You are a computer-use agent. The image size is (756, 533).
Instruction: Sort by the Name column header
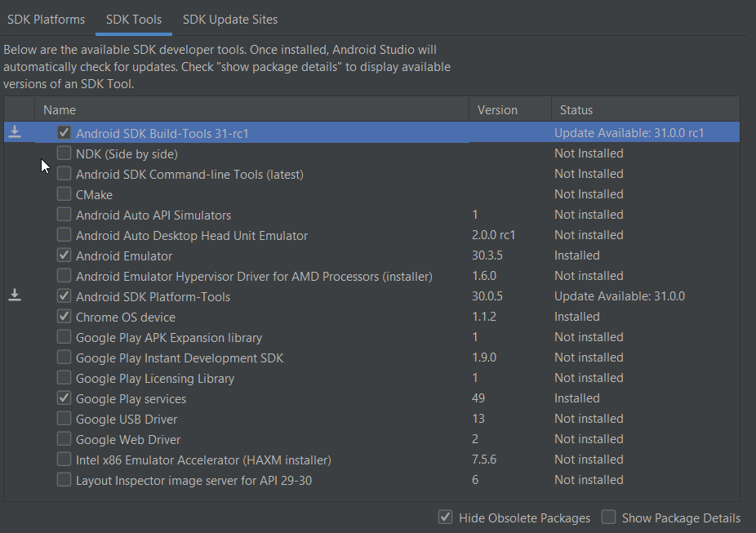(x=60, y=109)
